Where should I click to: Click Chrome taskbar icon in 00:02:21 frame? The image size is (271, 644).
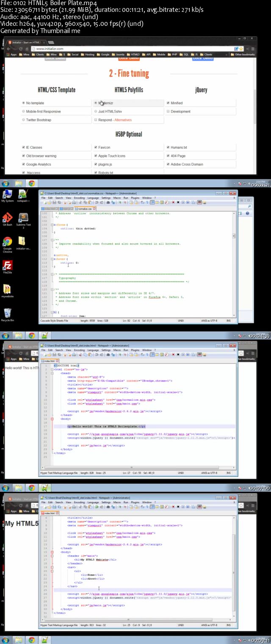pyautogui.click(x=31, y=184)
